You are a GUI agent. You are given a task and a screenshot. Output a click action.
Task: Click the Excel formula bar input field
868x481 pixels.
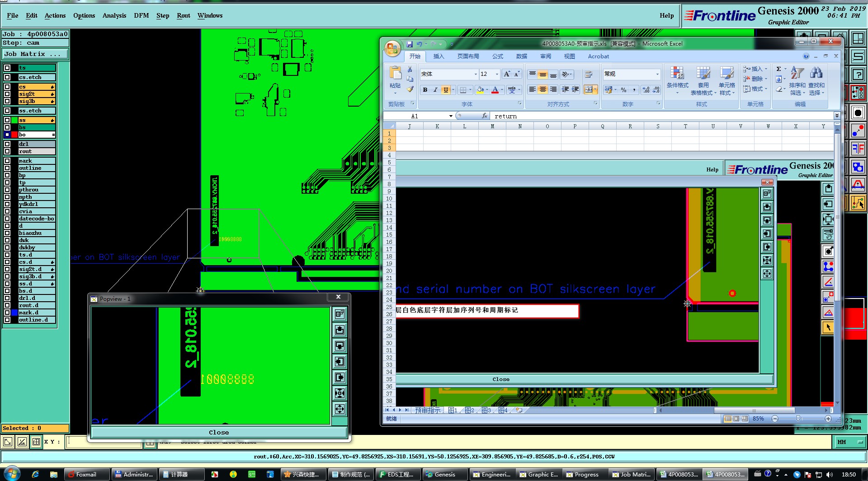click(x=662, y=116)
